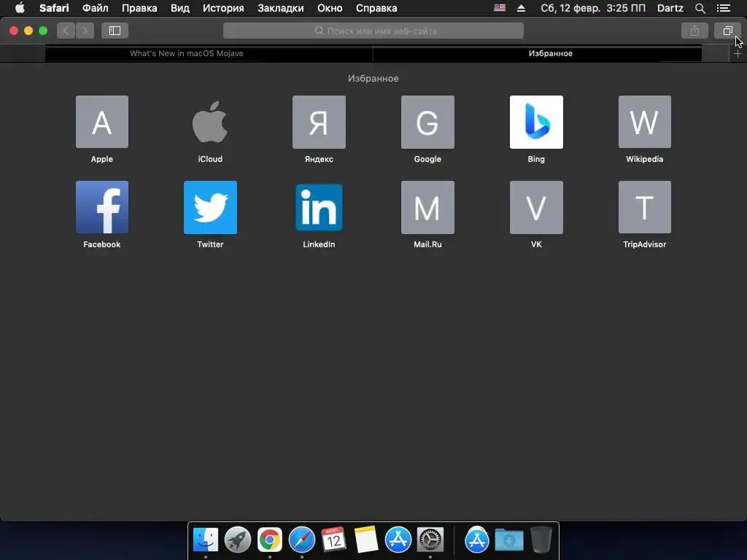Open the Twitter favorite
The height and width of the screenshot is (560, 747).
[x=210, y=207]
